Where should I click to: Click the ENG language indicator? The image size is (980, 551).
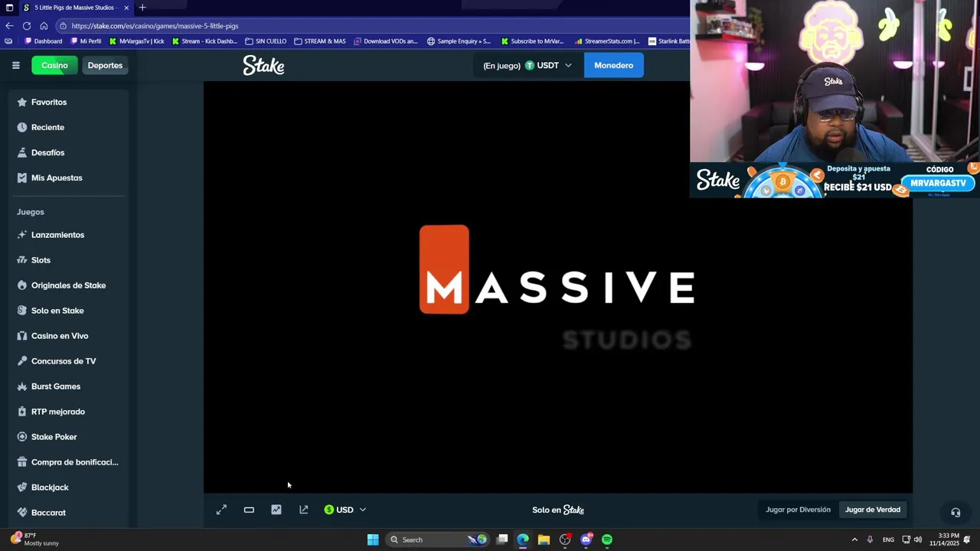[888, 540]
